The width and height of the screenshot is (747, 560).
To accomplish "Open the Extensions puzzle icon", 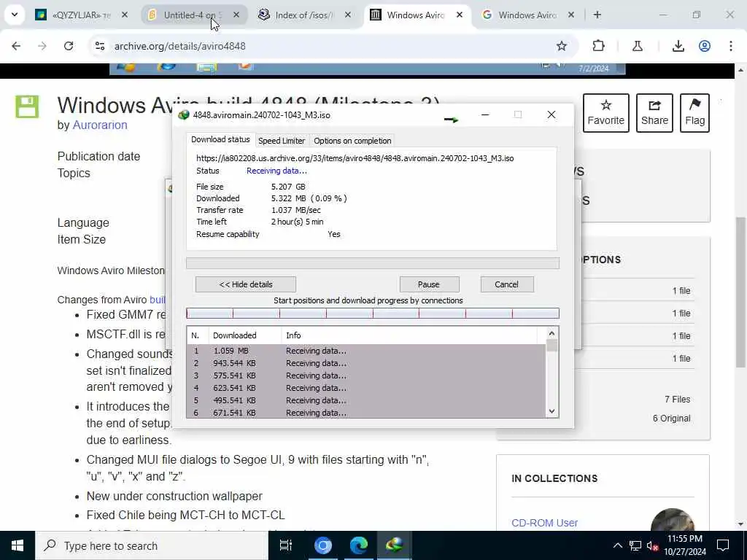I will (598, 46).
